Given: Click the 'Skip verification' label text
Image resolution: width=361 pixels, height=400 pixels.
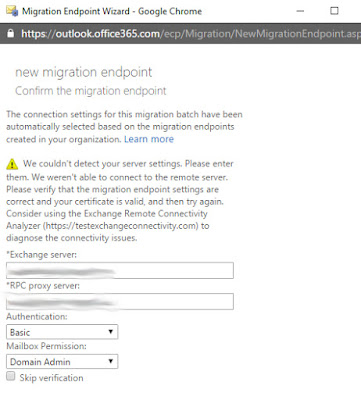Looking at the screenshot, I should coord(51,378).
